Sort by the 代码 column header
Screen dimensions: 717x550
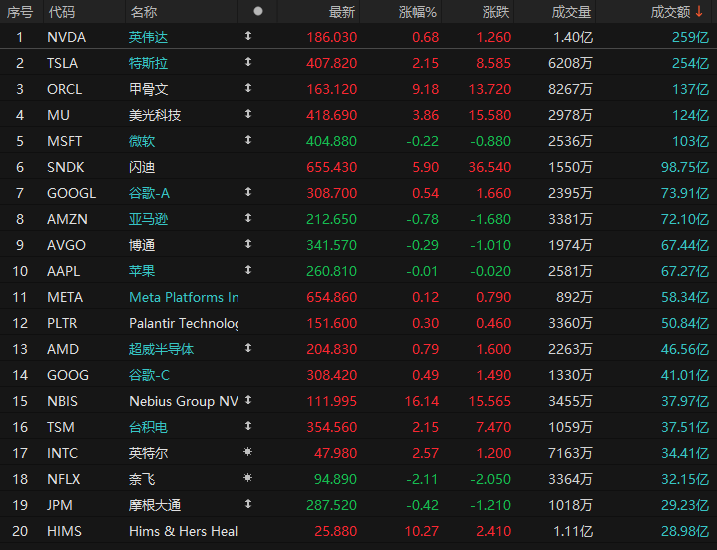(62, 12)
